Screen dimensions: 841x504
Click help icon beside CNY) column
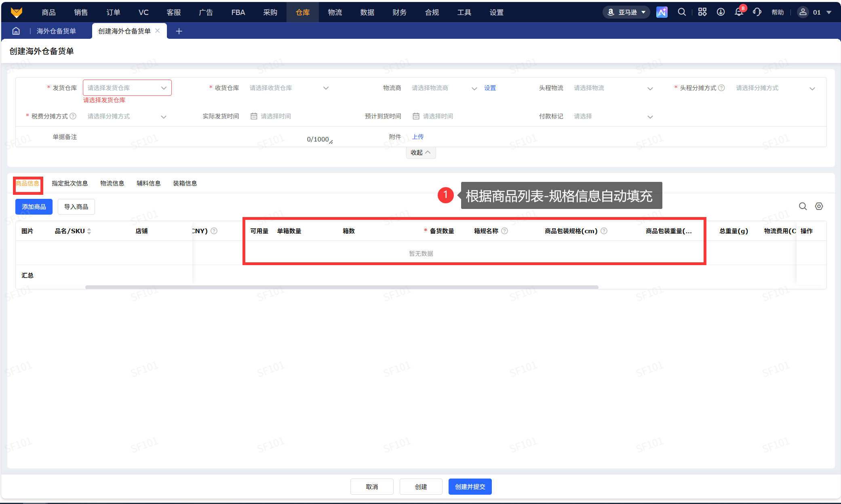pos(214,231)
